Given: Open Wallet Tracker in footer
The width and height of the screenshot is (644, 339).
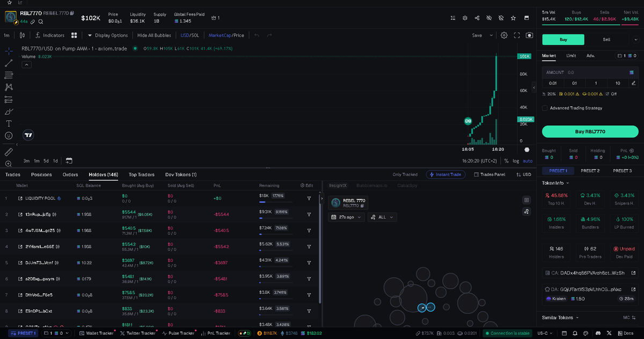Looking at the screenshot, I should [97, 333].
